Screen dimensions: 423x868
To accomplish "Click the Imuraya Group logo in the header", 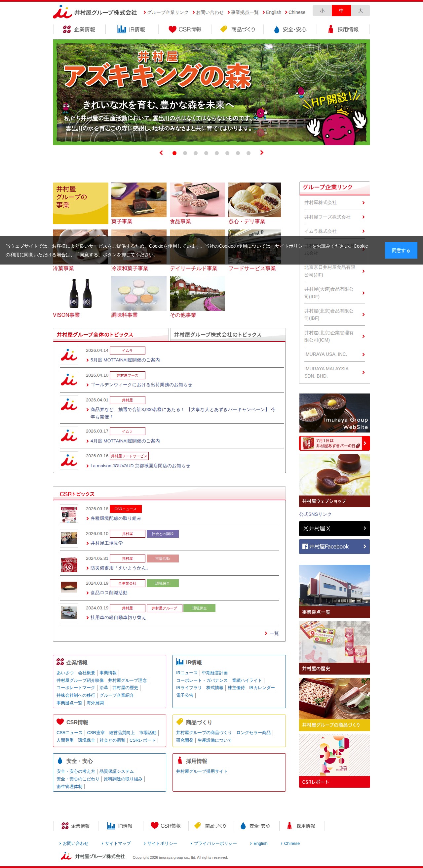I will coord(95,12).
